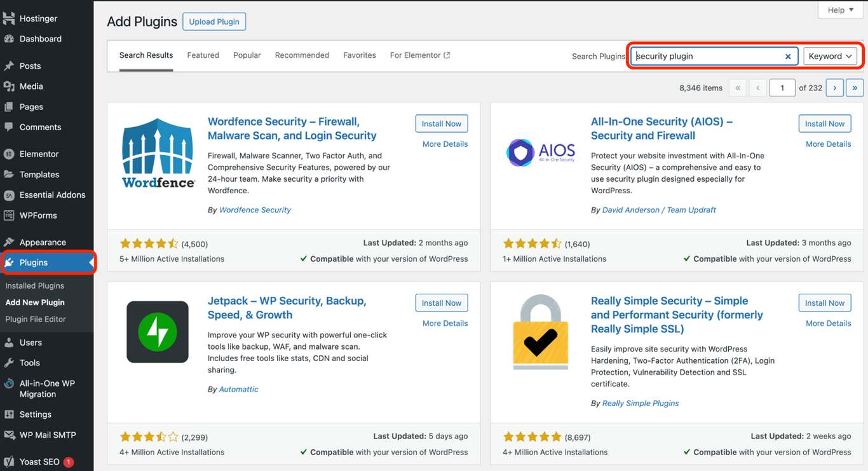Viewport: 868px width, 471px height.
Task: Open the Hostinger panel in the sidebar
Action: (38, 18)
